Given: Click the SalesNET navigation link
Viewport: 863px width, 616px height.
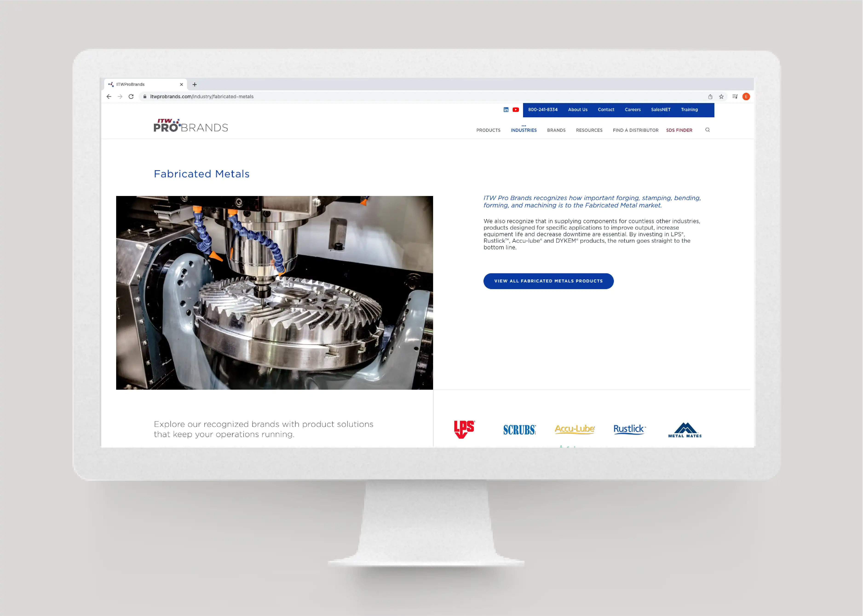Looking at the screenshot, I should pyautogui.click(x=660, y=109).
